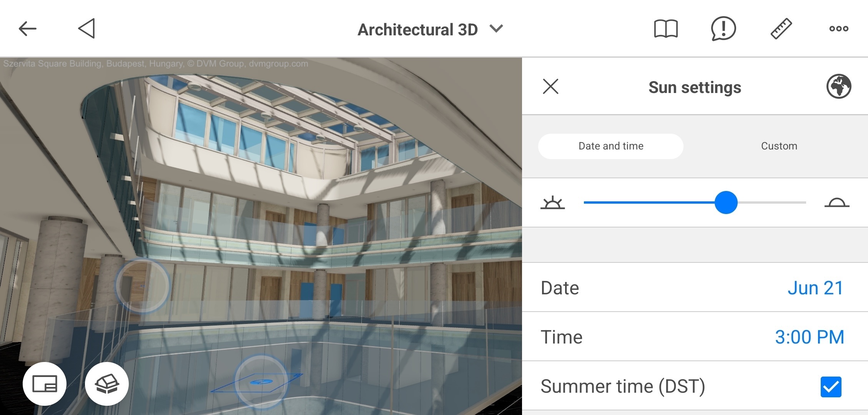Open the issue report bubble icon
This screenshot has width=868, height=415.
pos(723,29)
